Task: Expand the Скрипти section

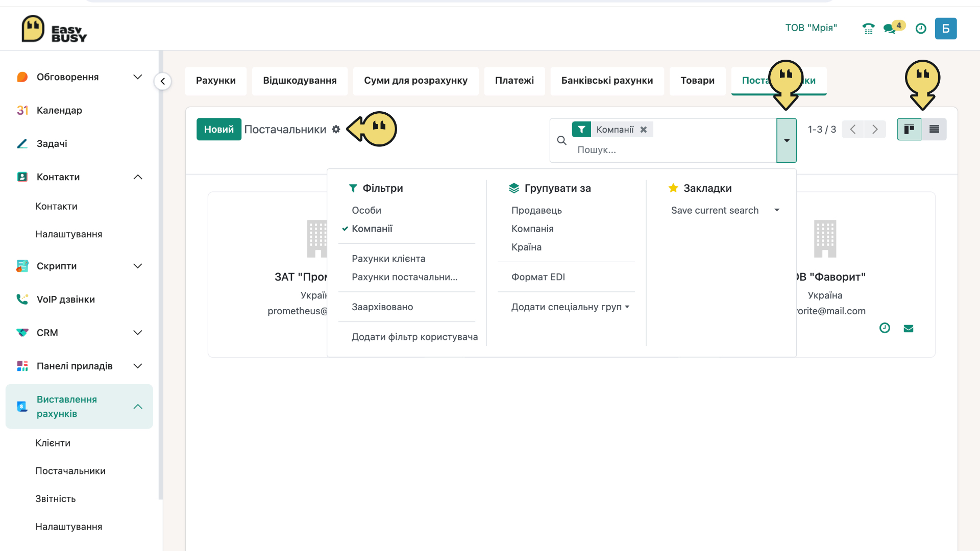Action: point(137,266)
